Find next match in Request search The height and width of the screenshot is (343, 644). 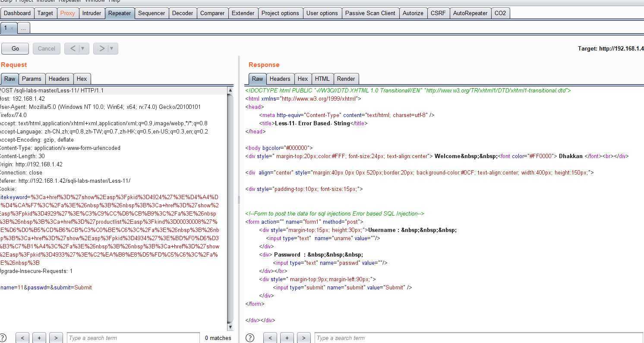coord(56,338)
